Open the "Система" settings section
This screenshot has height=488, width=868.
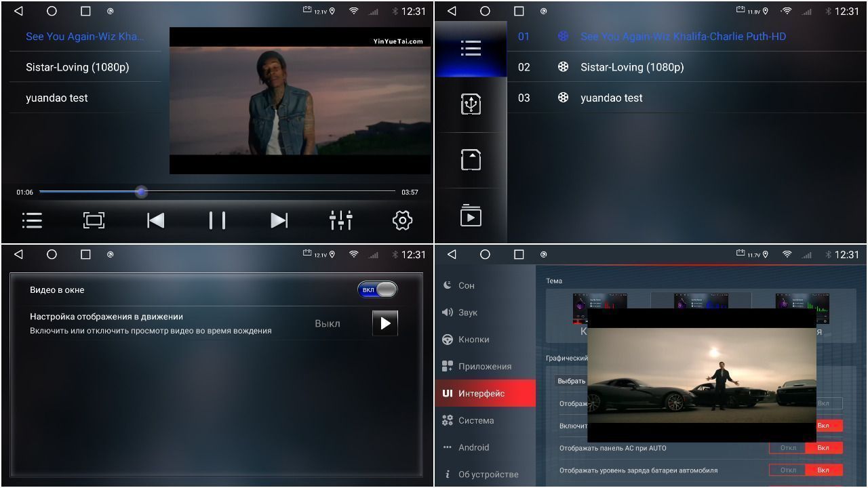(x=475, y=420)
